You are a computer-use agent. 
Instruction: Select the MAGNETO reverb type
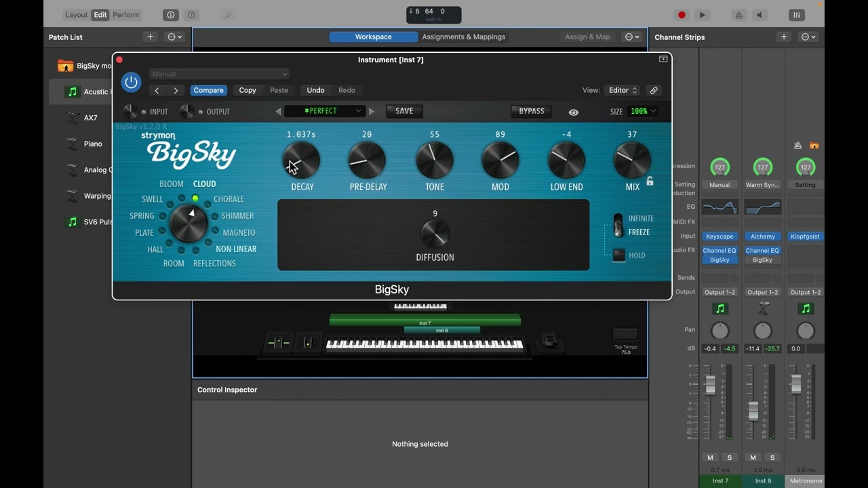pos(239,232)
